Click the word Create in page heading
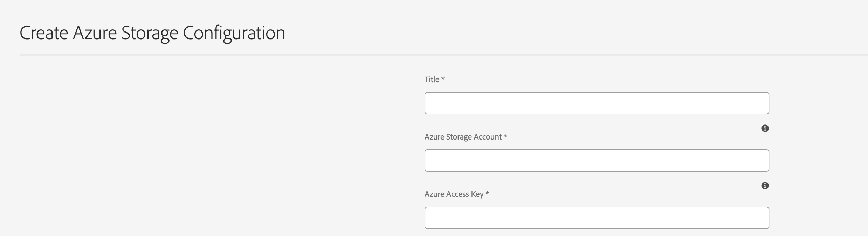The width and height of the screenshot is (868, 236). pos(44,33)
